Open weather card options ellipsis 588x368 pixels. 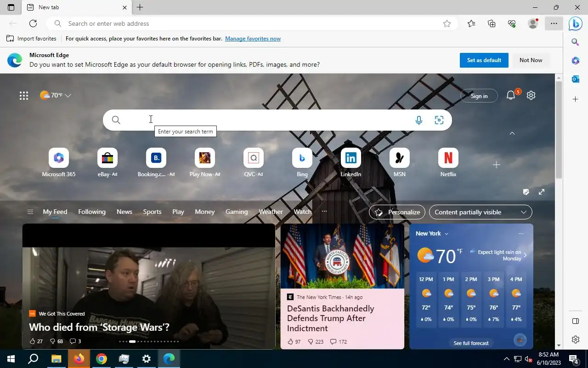521,234
